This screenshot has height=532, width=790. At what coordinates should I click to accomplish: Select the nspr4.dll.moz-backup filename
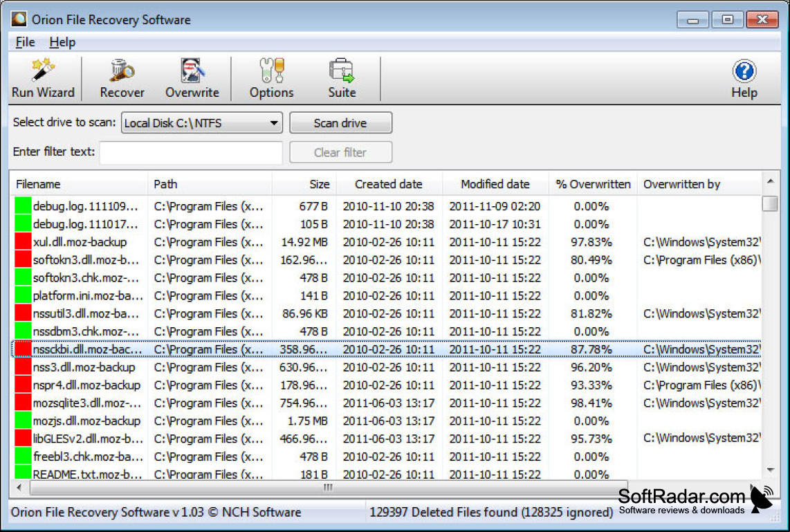point(86,385)
